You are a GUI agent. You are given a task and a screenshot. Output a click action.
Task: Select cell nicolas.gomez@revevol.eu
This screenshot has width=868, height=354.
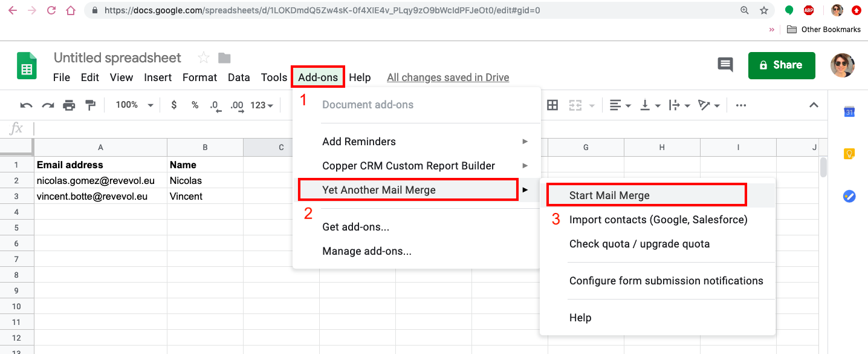pos(100,180)
